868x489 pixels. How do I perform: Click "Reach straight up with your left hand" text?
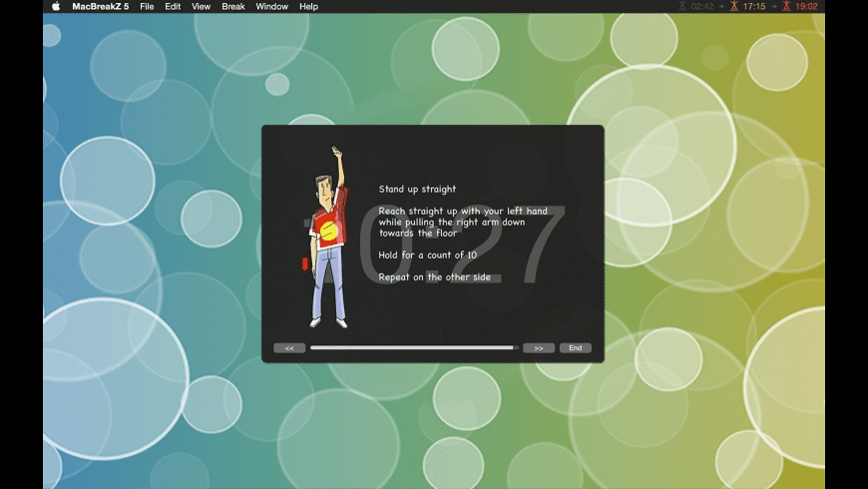pos(463,211)
